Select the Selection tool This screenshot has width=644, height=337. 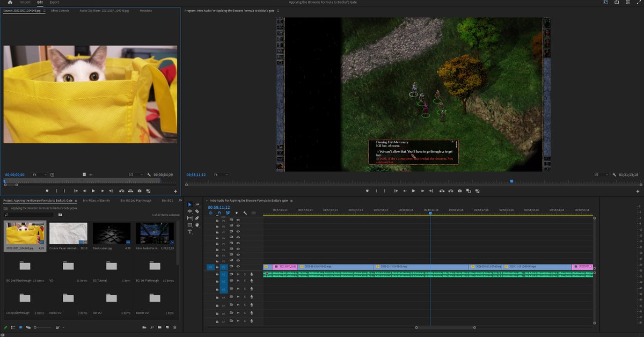pos(189,204)
